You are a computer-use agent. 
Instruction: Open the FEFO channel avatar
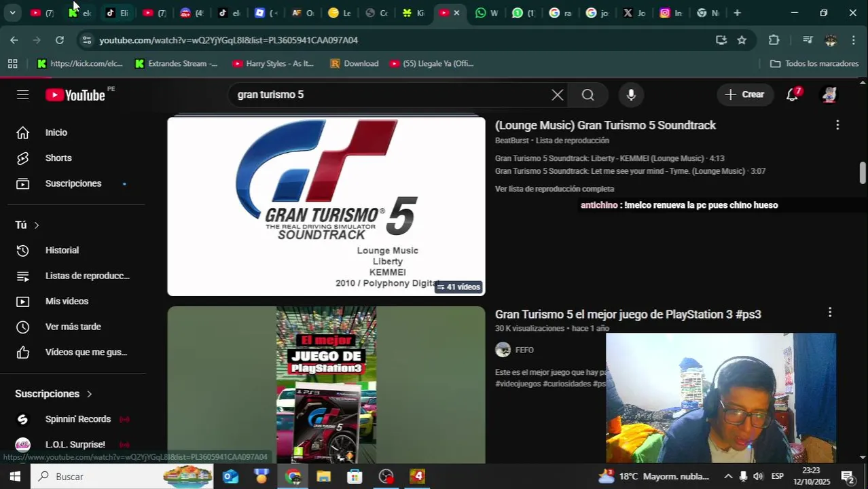tap(503, 350)
